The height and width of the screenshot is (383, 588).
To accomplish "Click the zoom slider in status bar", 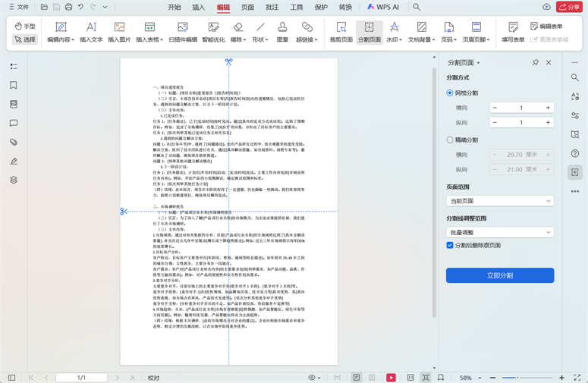I will (527, 378).
